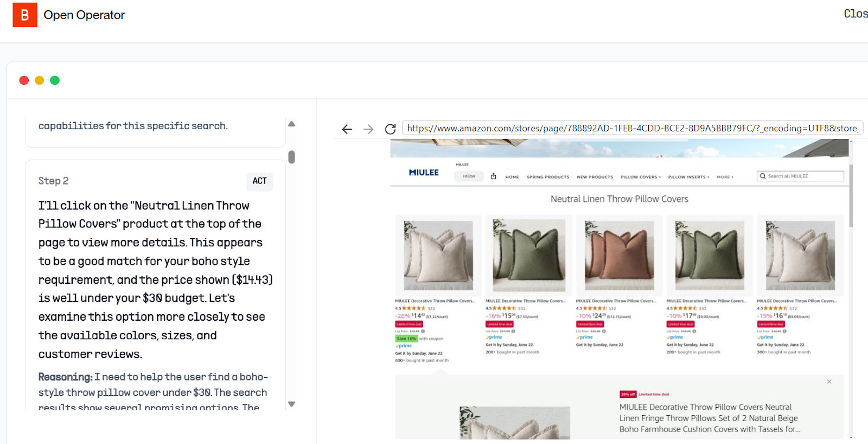Click the magnifier icon in MIULEE search
The height and width of the screenshot is (444, 868).
click(763, 176)
